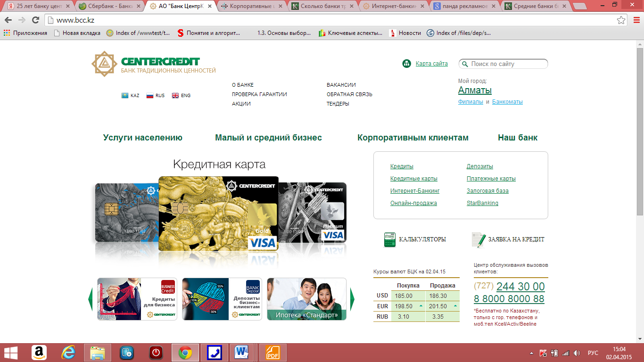Viewport: 644px width, 362px height.
Task: Open the 'Кредиты для бизнеса' banner
Action: tap(137, 299)
